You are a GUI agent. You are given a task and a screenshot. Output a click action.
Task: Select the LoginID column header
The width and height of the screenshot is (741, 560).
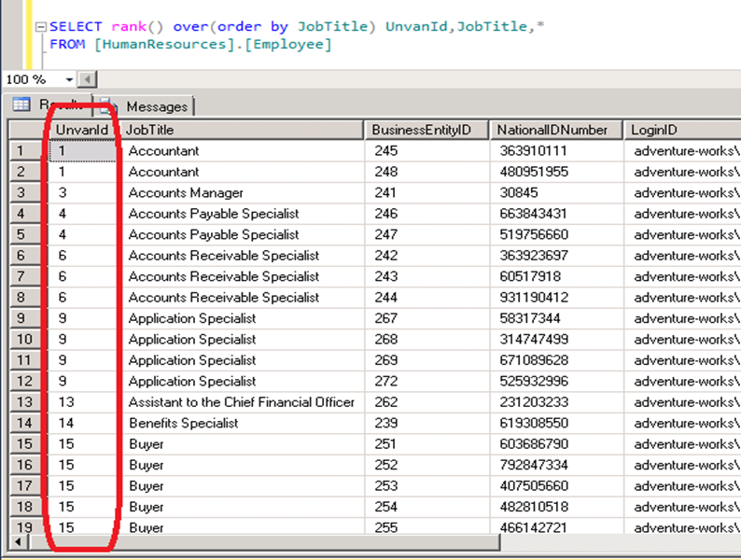click(682, 130)
